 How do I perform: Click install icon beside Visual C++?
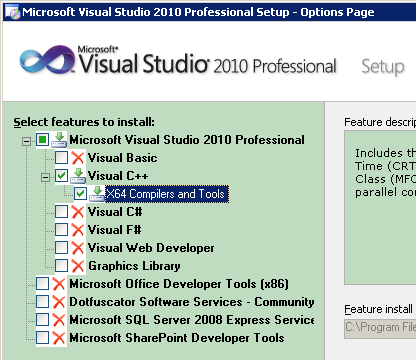78,176
